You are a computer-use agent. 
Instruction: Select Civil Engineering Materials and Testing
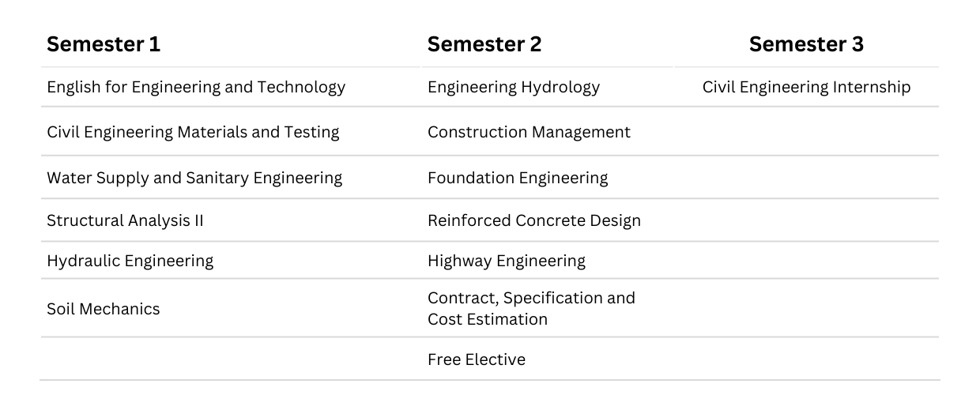(193, 132)
